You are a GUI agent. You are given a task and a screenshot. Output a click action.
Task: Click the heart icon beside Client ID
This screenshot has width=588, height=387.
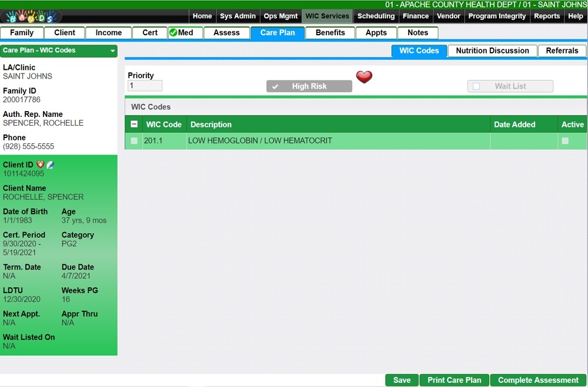tap(41, 165)
